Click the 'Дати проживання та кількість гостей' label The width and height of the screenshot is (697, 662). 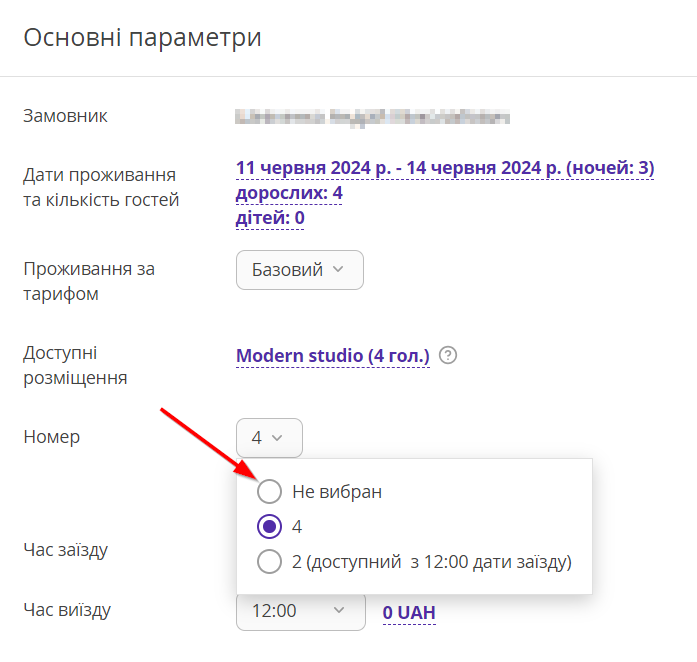101,187
